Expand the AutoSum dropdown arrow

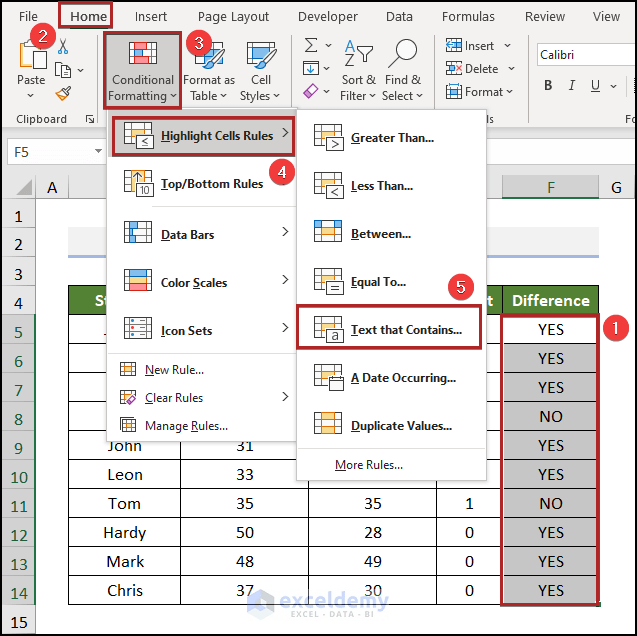point(328,45)
